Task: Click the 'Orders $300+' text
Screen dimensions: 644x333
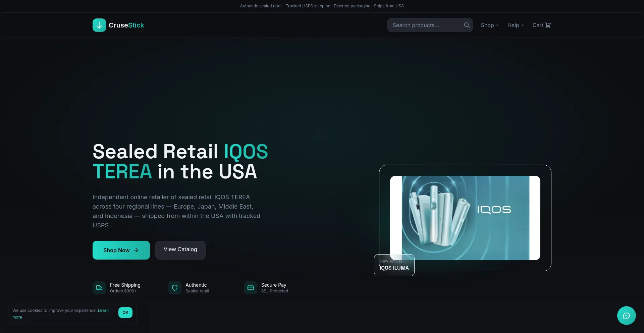Action: pos(123,291)
